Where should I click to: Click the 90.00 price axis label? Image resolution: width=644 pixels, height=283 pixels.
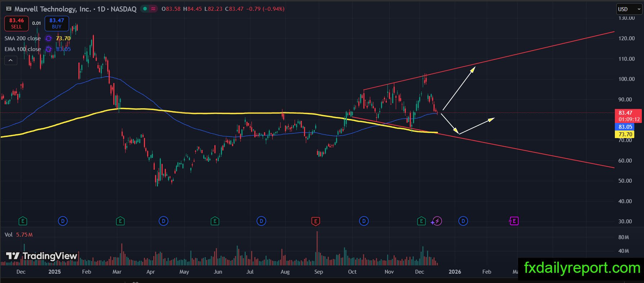(x=625, y=100)
